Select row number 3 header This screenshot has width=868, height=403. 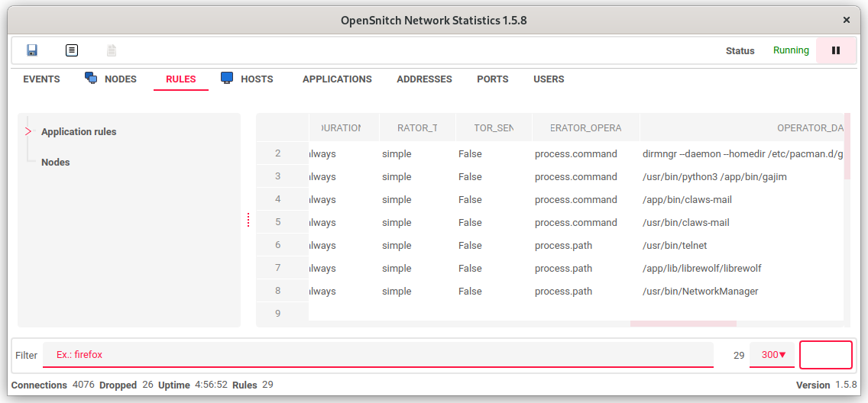tap(282, 176)
